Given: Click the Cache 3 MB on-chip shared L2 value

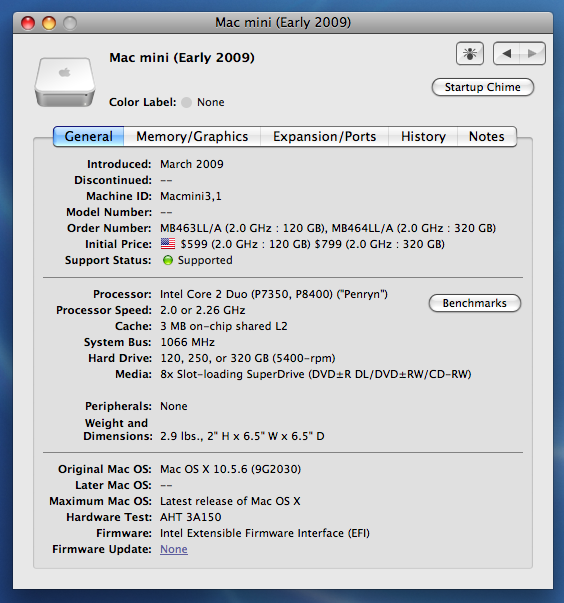Looking at the screenshot, I should pos(224,326).
